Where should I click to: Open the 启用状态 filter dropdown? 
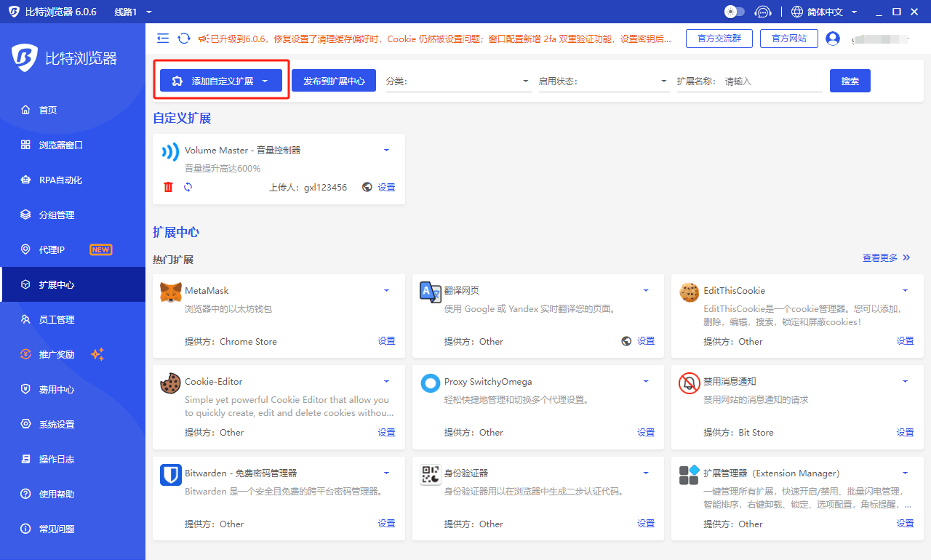pos(604,81)
